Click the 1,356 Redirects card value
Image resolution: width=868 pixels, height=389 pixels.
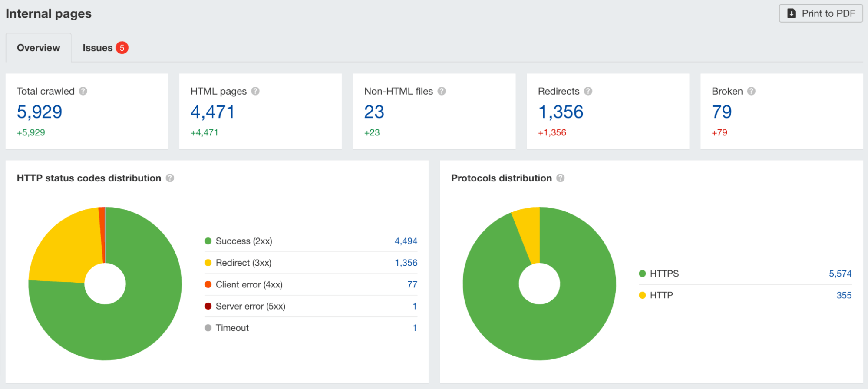[x=561, y=112]
